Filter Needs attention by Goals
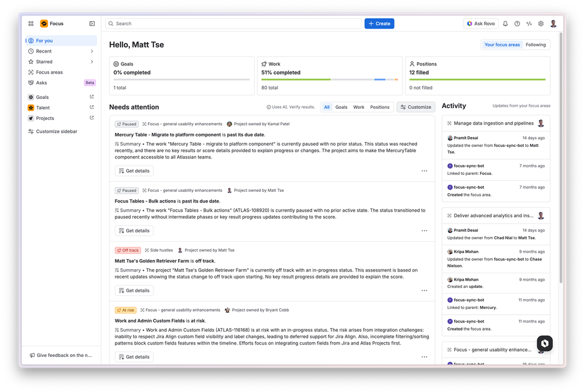The image size is (585, 392). point(341,107)
